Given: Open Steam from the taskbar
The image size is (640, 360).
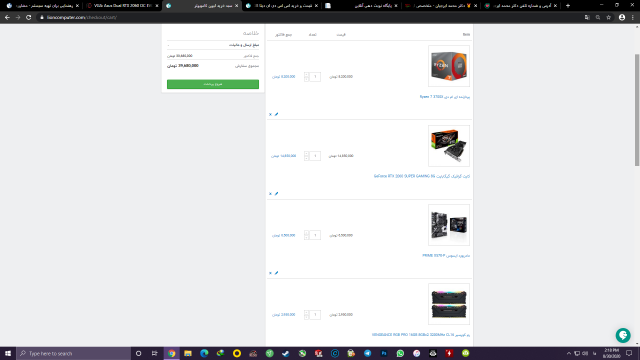Looking at the screenshot, I should (286, 353).
